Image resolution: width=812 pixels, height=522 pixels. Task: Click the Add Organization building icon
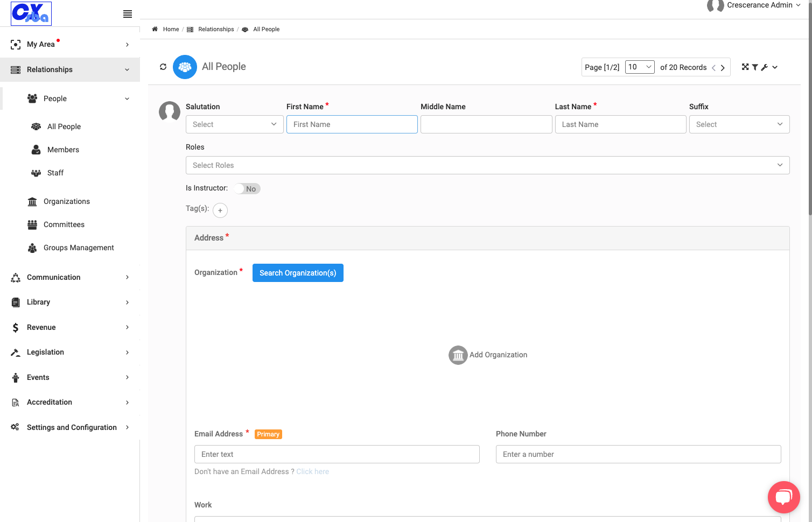coord(458,355)
